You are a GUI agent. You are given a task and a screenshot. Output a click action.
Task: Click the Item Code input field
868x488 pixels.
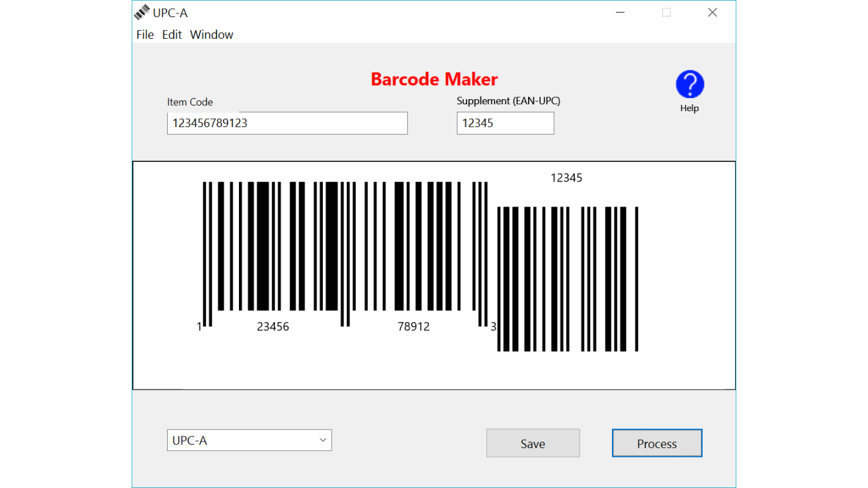(x=287, y=123)
